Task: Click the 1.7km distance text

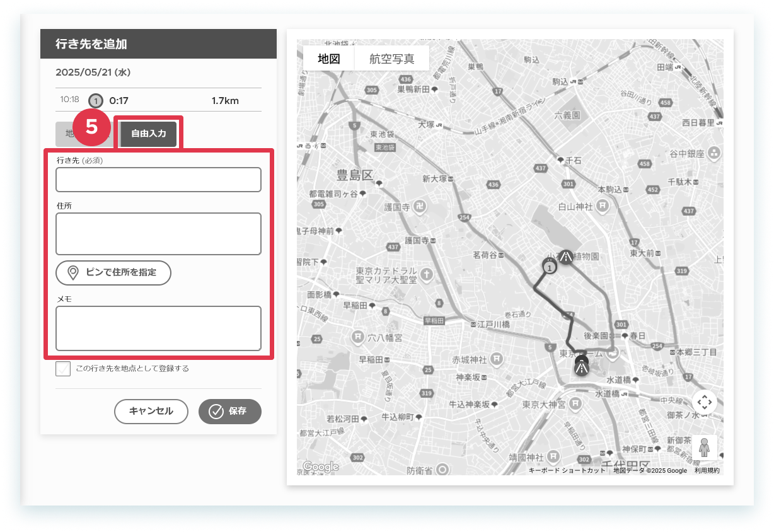Action: point(225,100)
